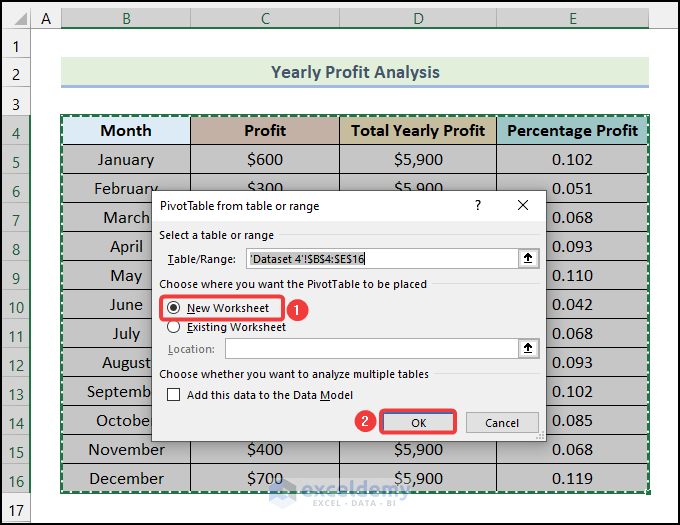Click the 0.085 percentage cell
The image size is (680, 525).
pyautogui.click(x=597, y=421)
